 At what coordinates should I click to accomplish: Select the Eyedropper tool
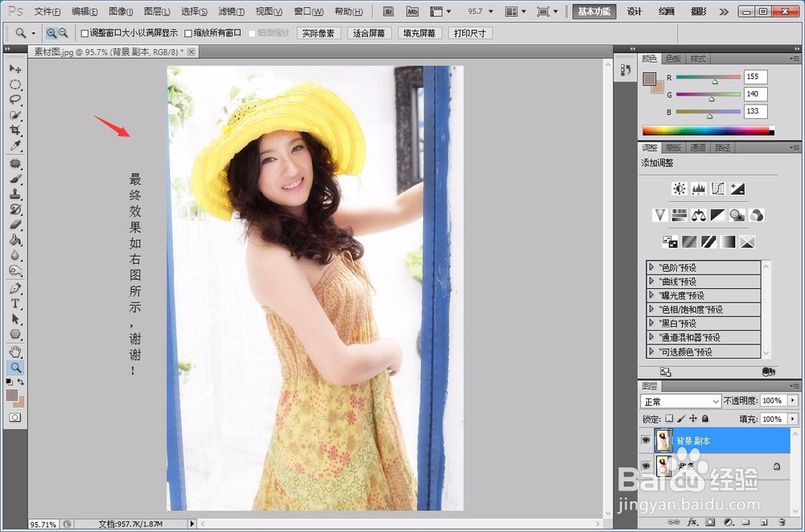point(15,146)
